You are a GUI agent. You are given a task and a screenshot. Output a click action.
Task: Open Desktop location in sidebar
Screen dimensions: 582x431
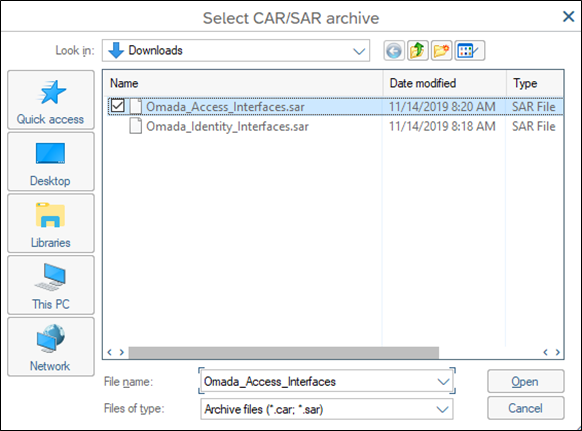[x=51, y=161]
